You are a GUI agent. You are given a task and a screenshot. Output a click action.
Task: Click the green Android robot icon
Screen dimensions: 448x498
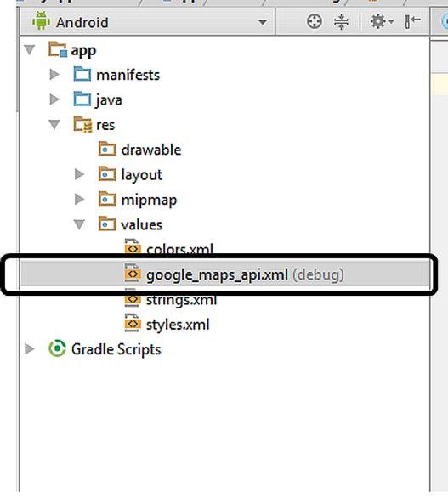pyautogui.click(x=41, y=21)
